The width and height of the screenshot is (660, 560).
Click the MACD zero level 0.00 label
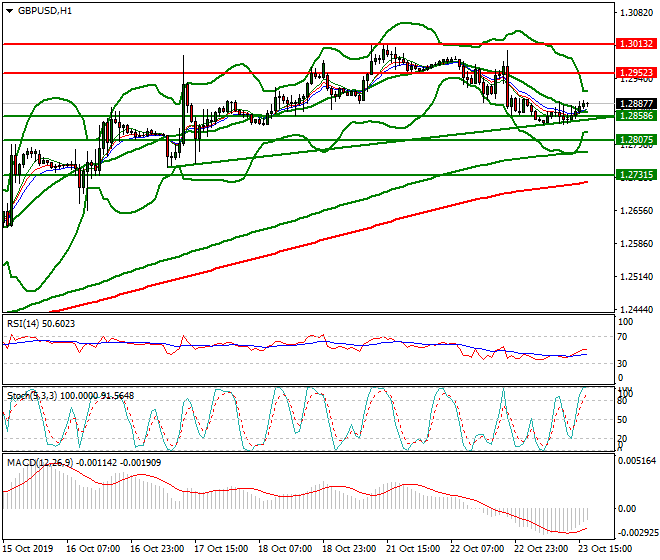click(627, 509)
